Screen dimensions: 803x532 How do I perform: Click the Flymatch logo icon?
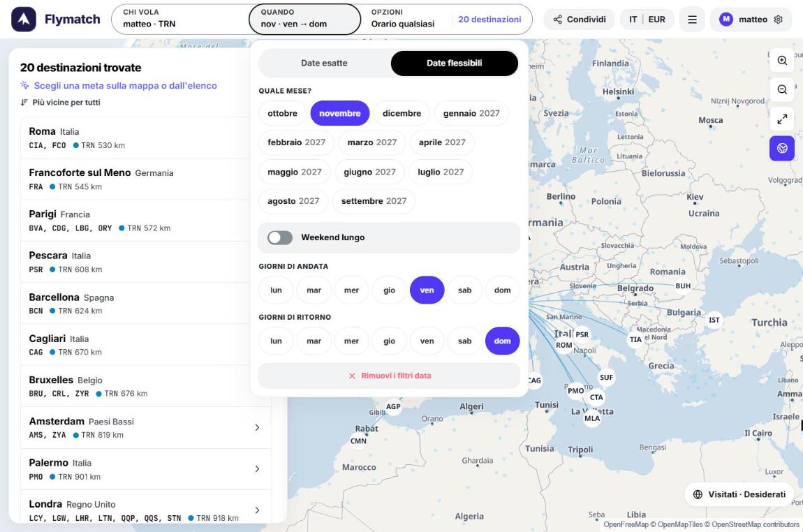pyautogui.click(x=24, y=20)
